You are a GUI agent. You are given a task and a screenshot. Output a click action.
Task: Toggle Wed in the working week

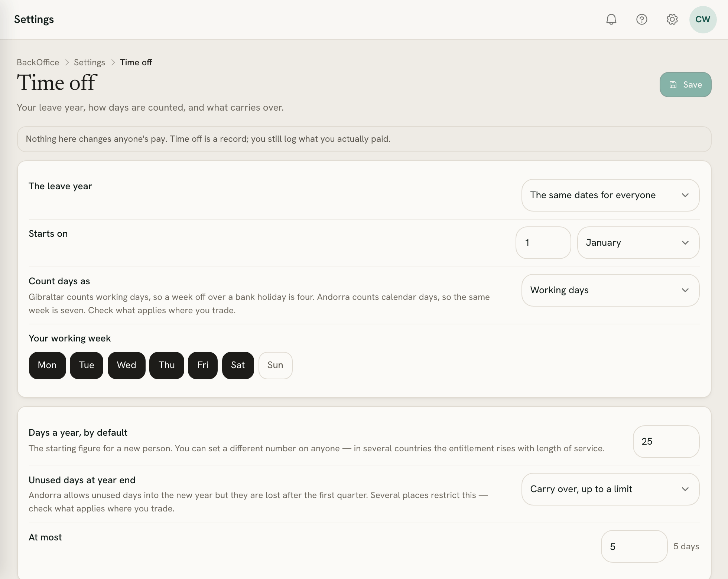[x=126, y=365]
